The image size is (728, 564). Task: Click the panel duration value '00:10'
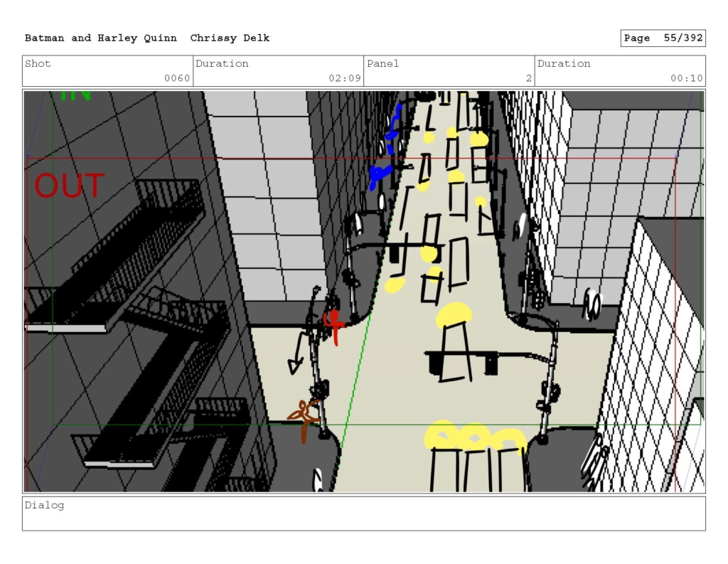coord(686,78)
